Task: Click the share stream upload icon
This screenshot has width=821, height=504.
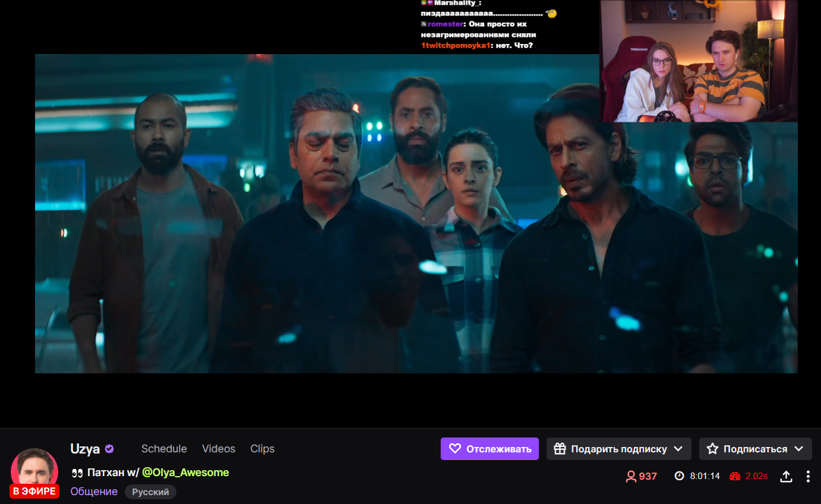Action: (786, 476)
